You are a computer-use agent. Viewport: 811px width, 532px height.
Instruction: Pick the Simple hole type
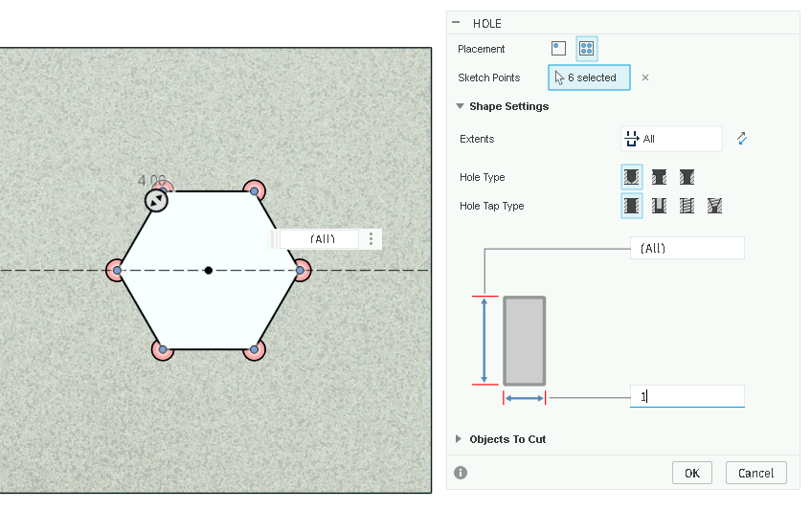632,177
